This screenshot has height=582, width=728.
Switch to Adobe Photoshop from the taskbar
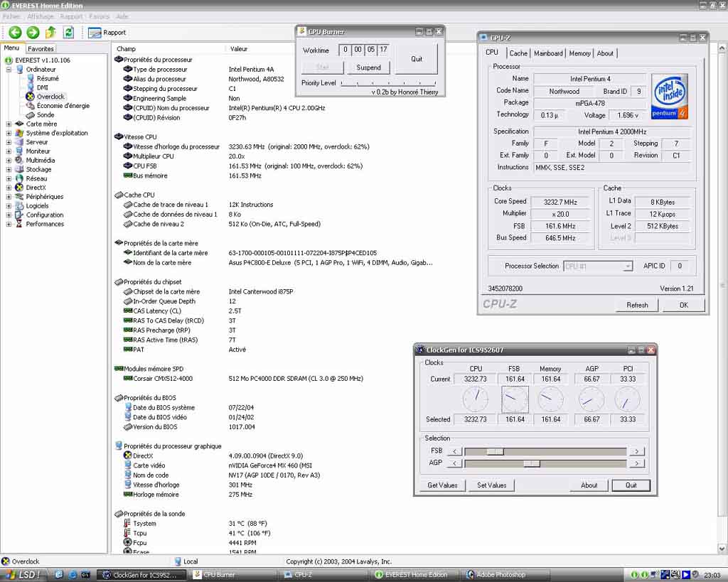[506, 575]
